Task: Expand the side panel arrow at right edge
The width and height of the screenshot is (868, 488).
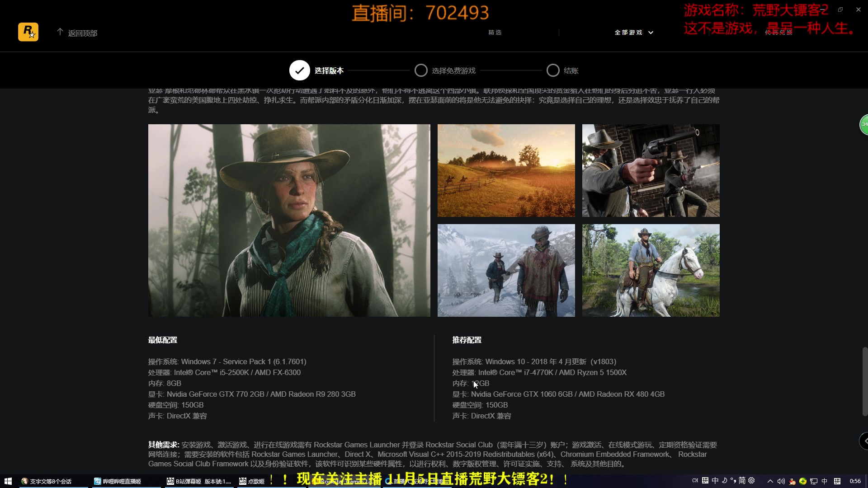Action: (x=864, y=441)
